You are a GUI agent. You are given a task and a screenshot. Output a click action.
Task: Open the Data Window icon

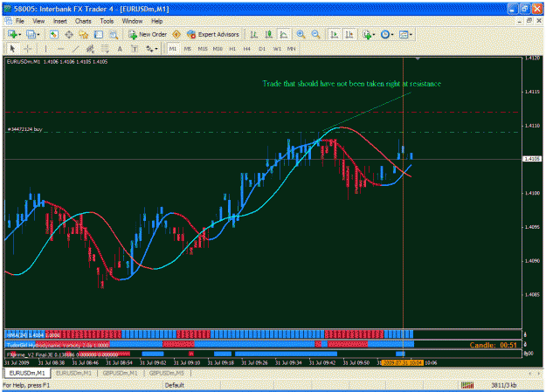coord(69,34)
